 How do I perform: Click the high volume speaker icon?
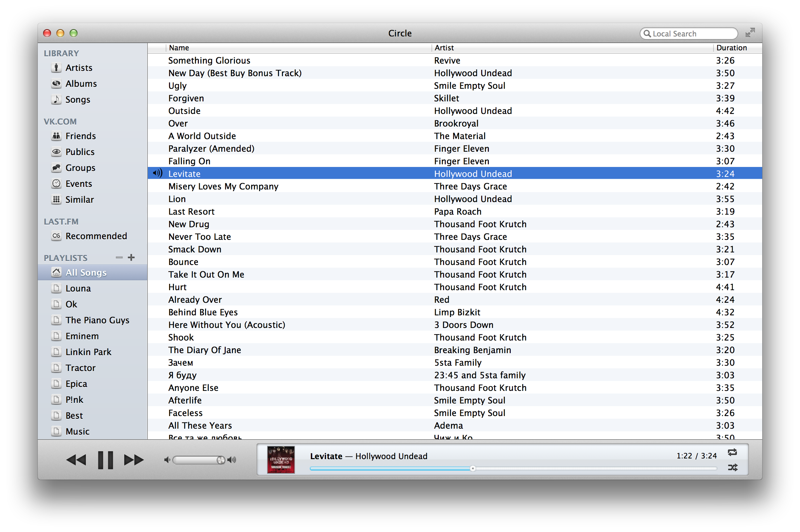[x=232, y=460]
